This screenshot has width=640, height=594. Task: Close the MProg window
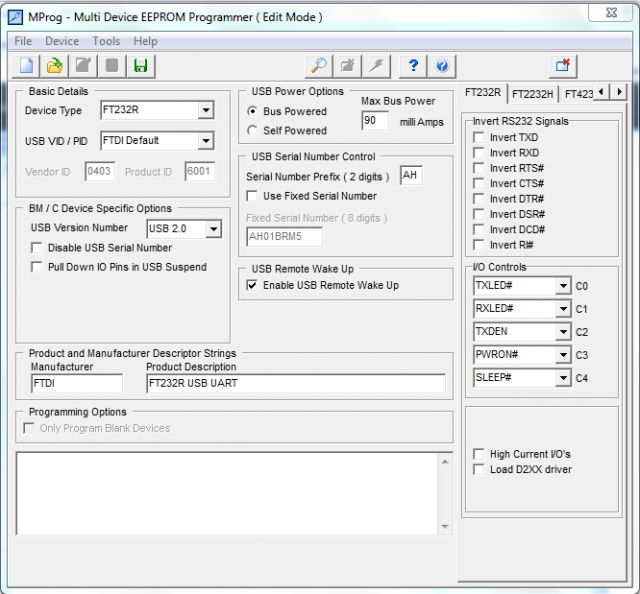click(611, 13)
